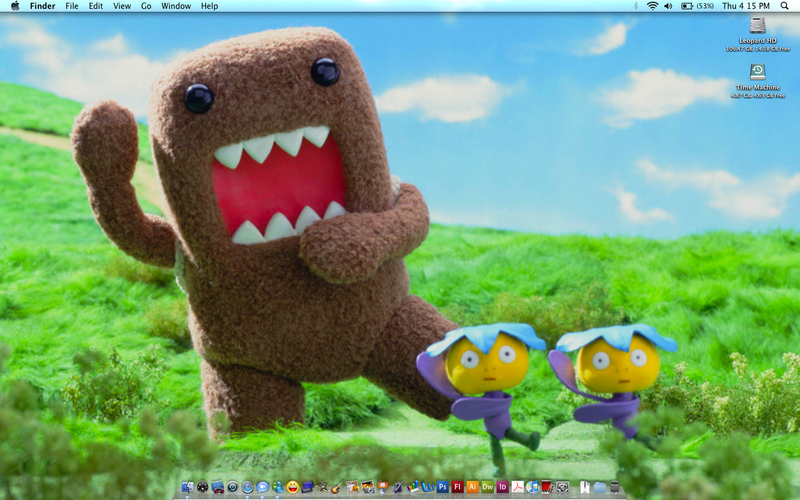Open the white documents stack in Dock

[584, 487]
